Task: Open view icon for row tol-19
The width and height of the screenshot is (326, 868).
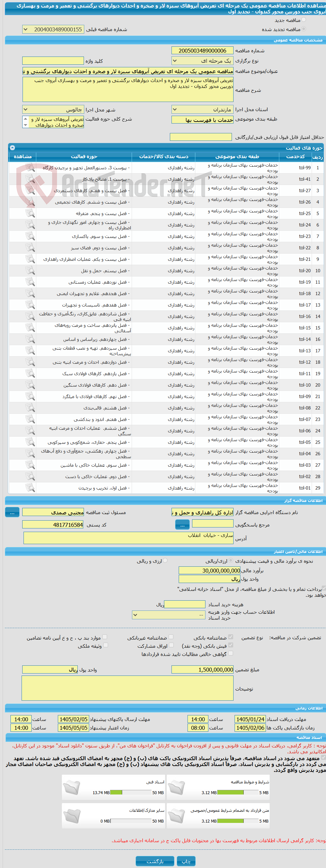Action: pos(30,282)
